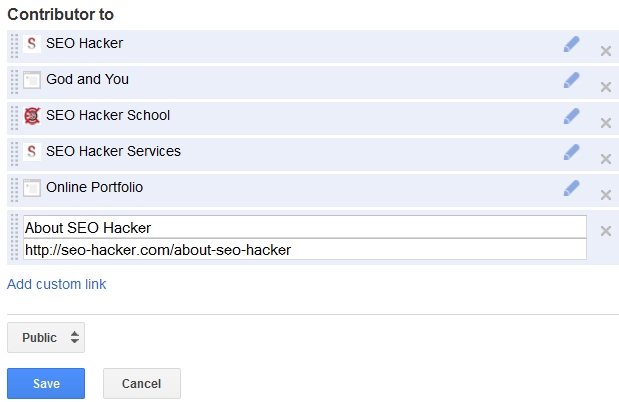Click the Cancel button
Image resolution: width=619 pixels, height=402 pixels.
pyautogui.click(x=141, y=384)
